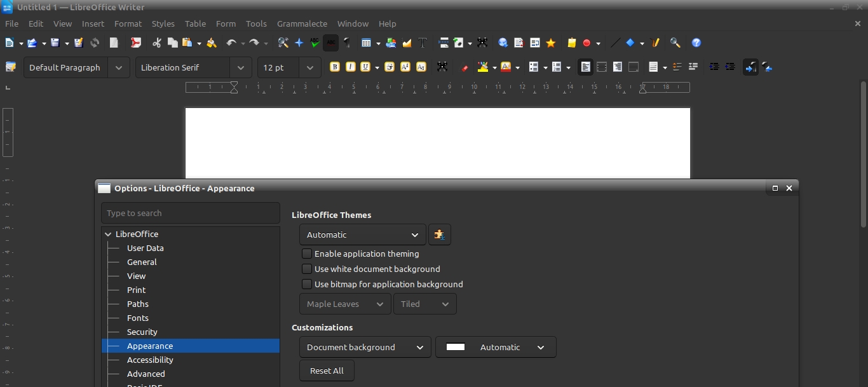Apply Underline formatting

click(x=365, y=67)
